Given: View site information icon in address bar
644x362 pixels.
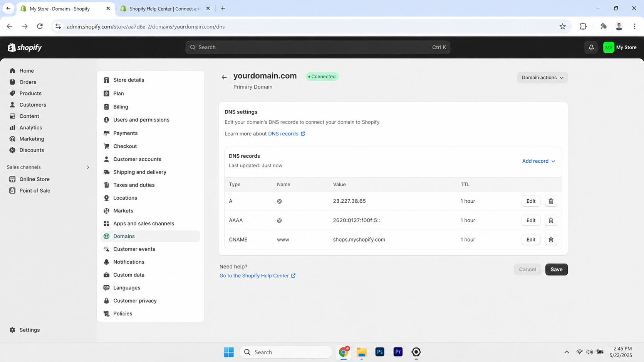Looking at the screenshot, I should [x=58, y=27].
